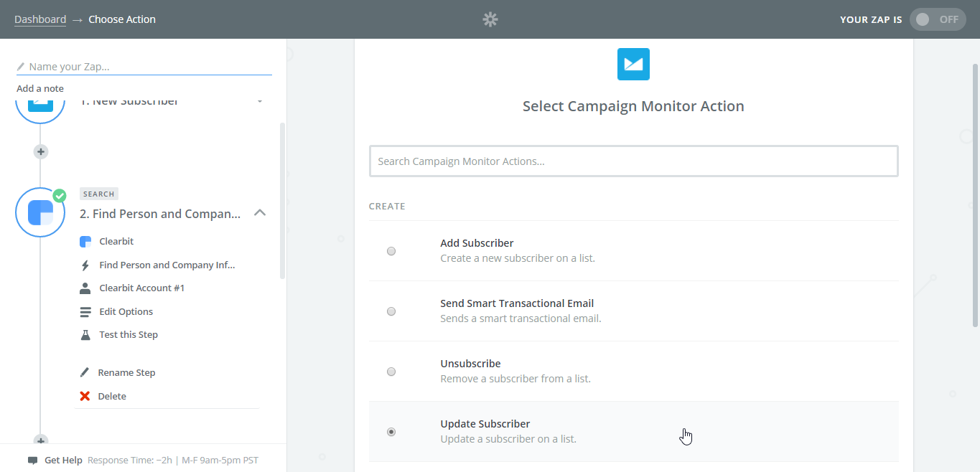Screen dimensions: 980x472
Task: Click the small Clearbit icon in step details
Action: point(85,242)
